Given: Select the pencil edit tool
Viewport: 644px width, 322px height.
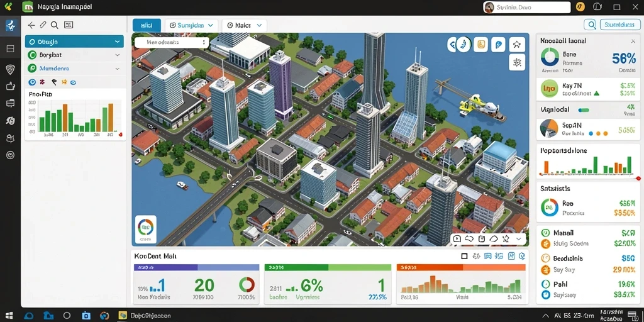Looking at the screenshot, I should pyautogui.click(x=43, y=25).
